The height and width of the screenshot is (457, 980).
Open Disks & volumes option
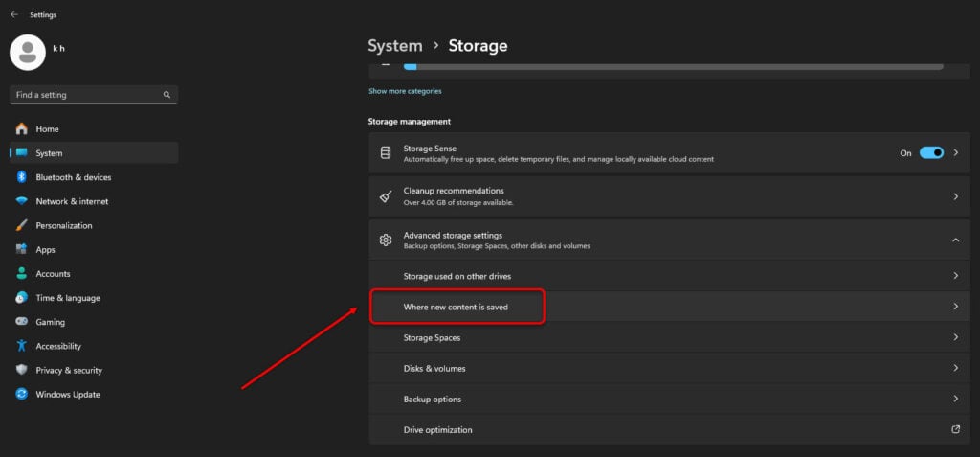pos(669,368)
